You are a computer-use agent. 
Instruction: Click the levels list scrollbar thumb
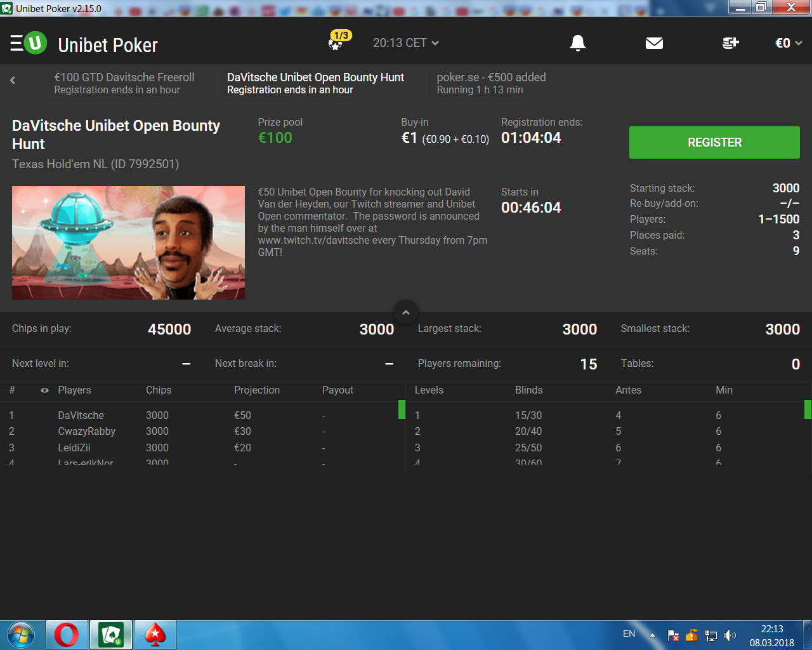click(808, 409)
